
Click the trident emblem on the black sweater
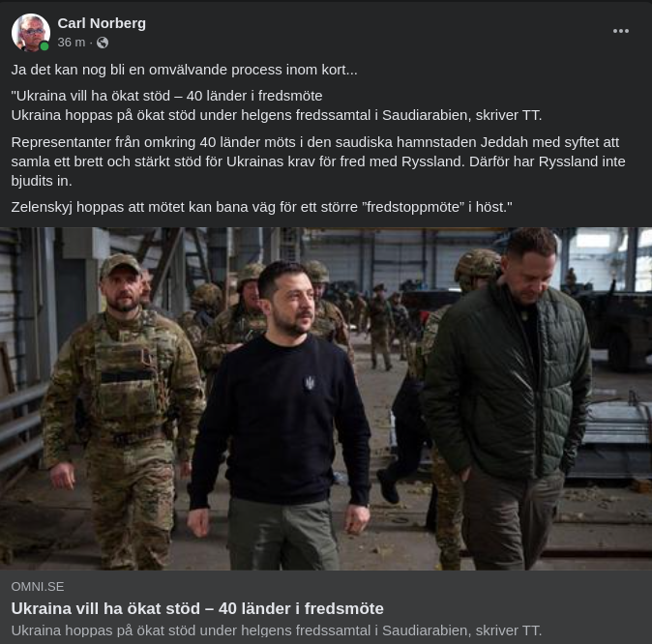point(309,383)
